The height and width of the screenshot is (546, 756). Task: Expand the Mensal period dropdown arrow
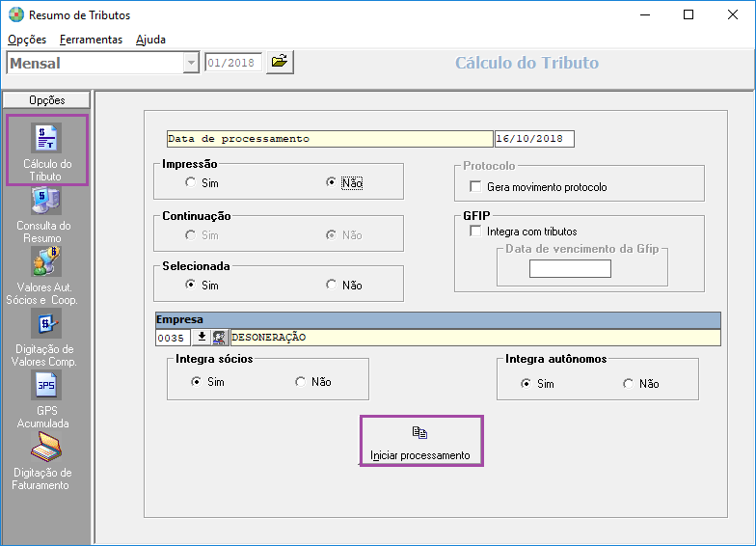pyautogui.click(x=191, y=63)
